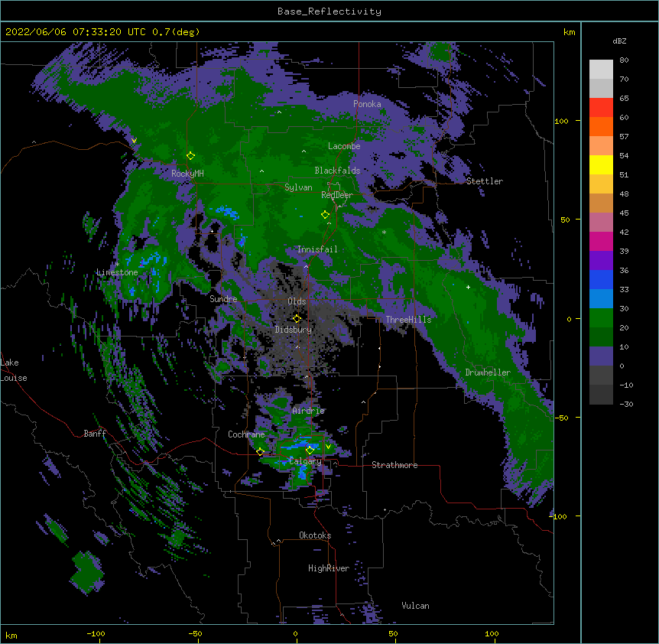
Task: Select the Lacombe city label
Action: tap(344, 146)
